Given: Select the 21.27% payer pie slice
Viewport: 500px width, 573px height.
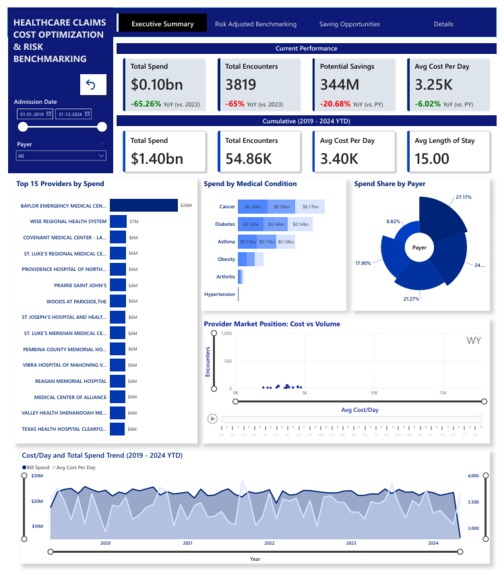Looking at the screenshot, I should 420,276.
